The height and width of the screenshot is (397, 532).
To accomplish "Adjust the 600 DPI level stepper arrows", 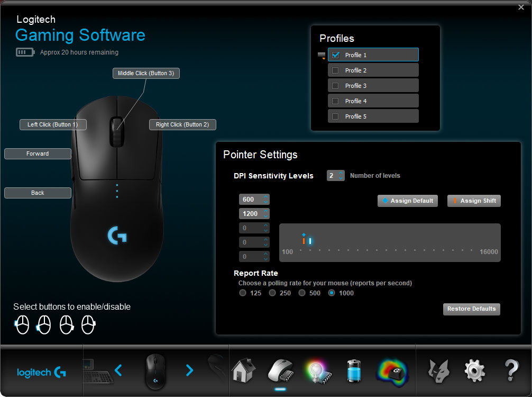I will (265, 200).
